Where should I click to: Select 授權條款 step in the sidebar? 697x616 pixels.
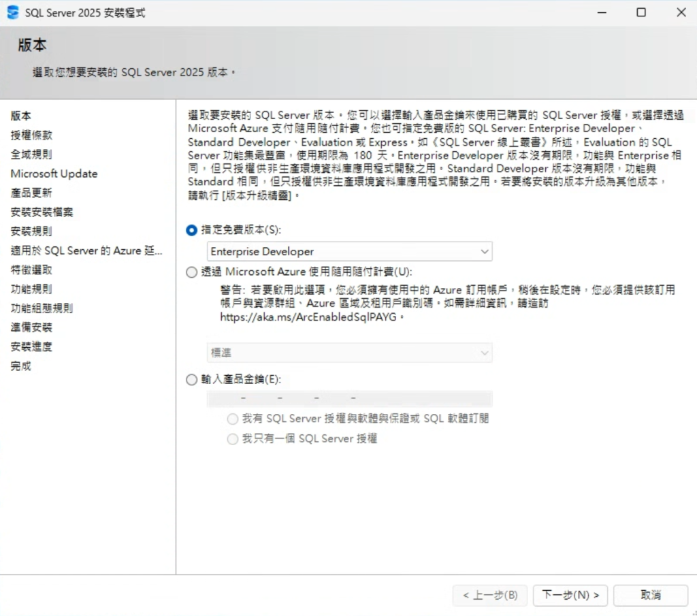coord(31,135)
